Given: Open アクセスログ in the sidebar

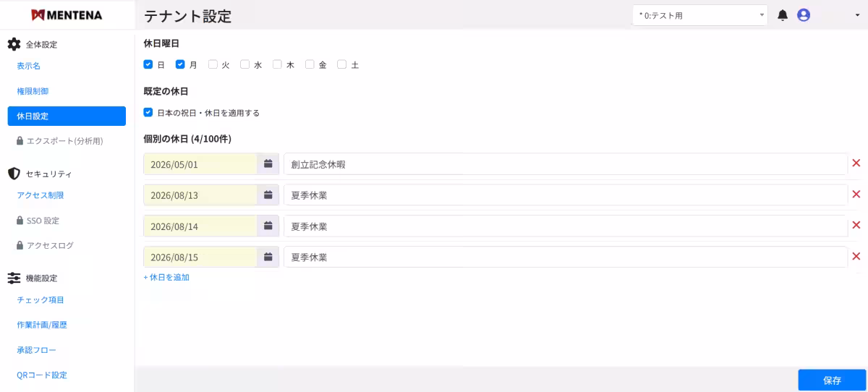Looking at the screenshot, I should point(50,245).
